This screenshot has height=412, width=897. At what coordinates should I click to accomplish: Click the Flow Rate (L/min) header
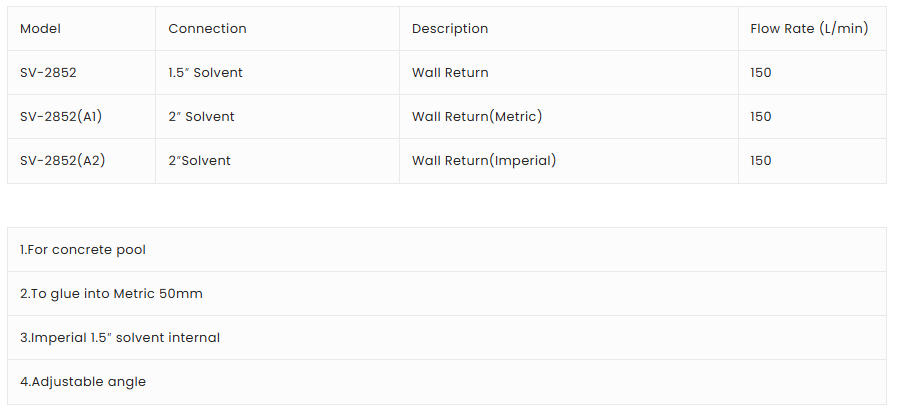[809, 29]
